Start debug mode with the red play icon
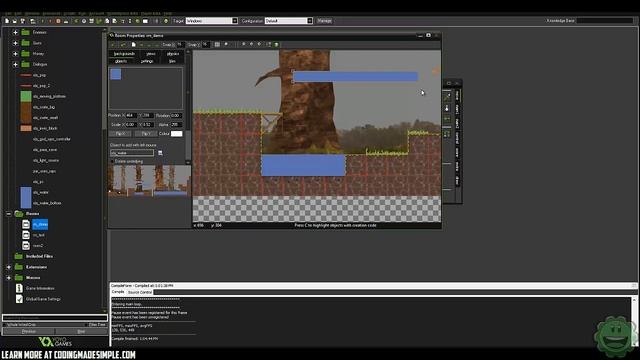The height and width of the screenshot is (360, 640). (50, 21)
